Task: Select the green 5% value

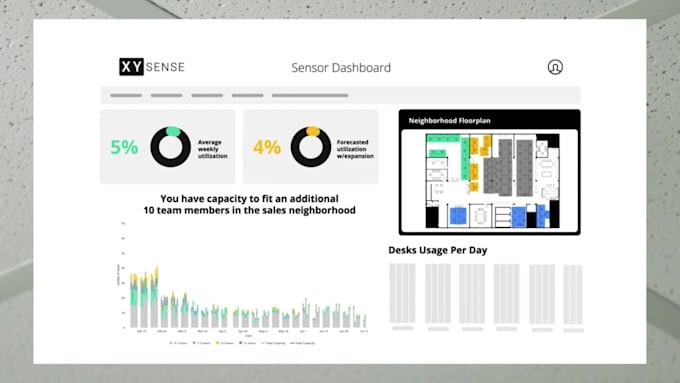Action: (124, 147)
